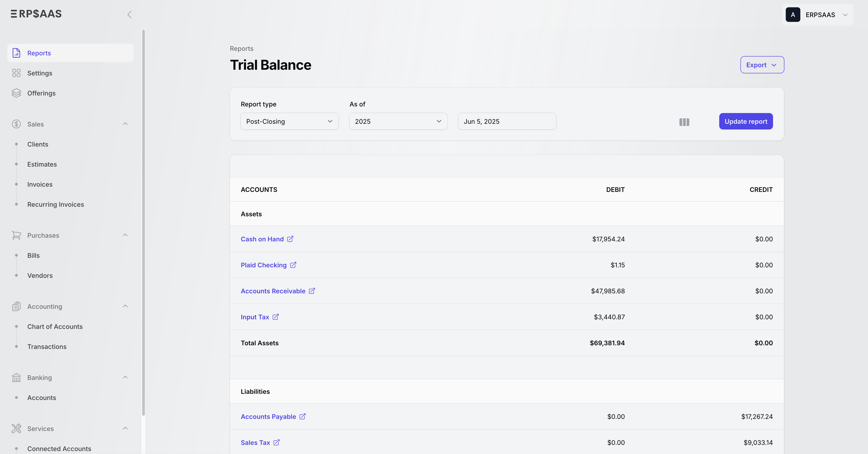The width and height of the screenshot is (868, 454).
Task: Click the CREDIT column header
Action: (761, 190)
